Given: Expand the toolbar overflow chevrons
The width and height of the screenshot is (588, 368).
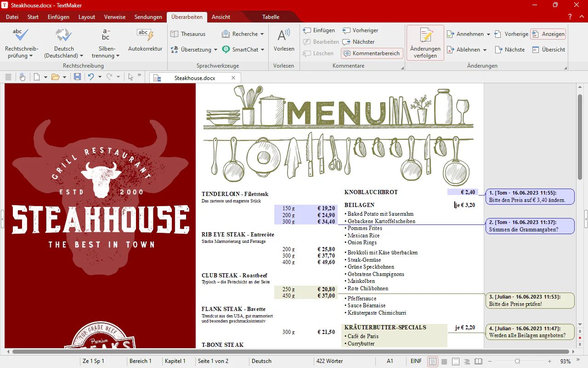Looking at the screenshot, I should pos(139,75).
